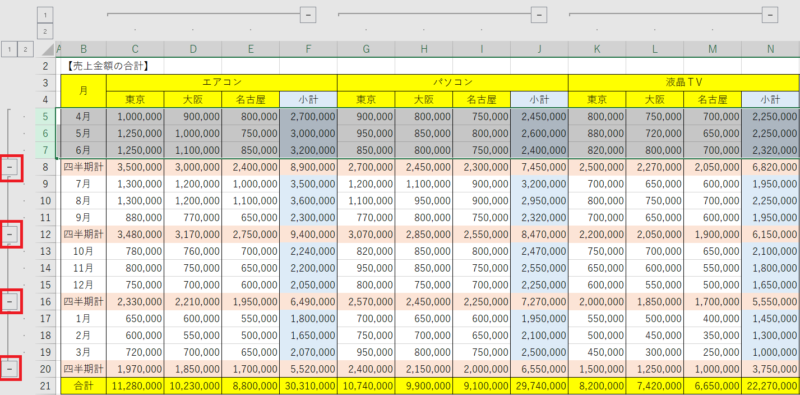Viewport: 800px width, 395px height.
Task: Click the 10月 cell in column B
Action: tap(83, 251)
